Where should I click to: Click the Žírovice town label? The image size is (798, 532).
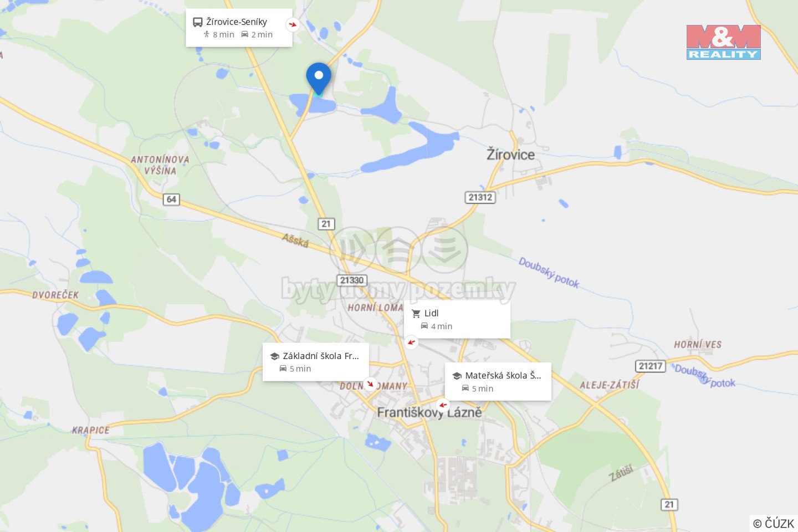click(x=510, y=155)
